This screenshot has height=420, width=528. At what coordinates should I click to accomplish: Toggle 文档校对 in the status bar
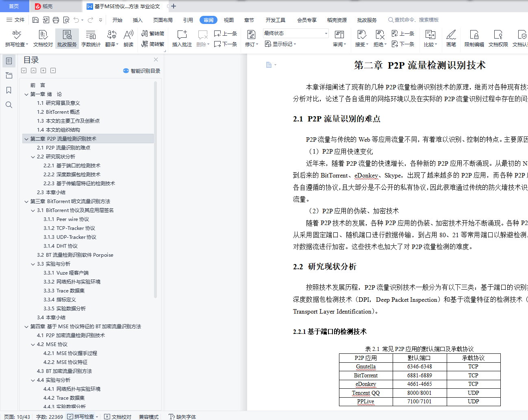click(118, 417)
